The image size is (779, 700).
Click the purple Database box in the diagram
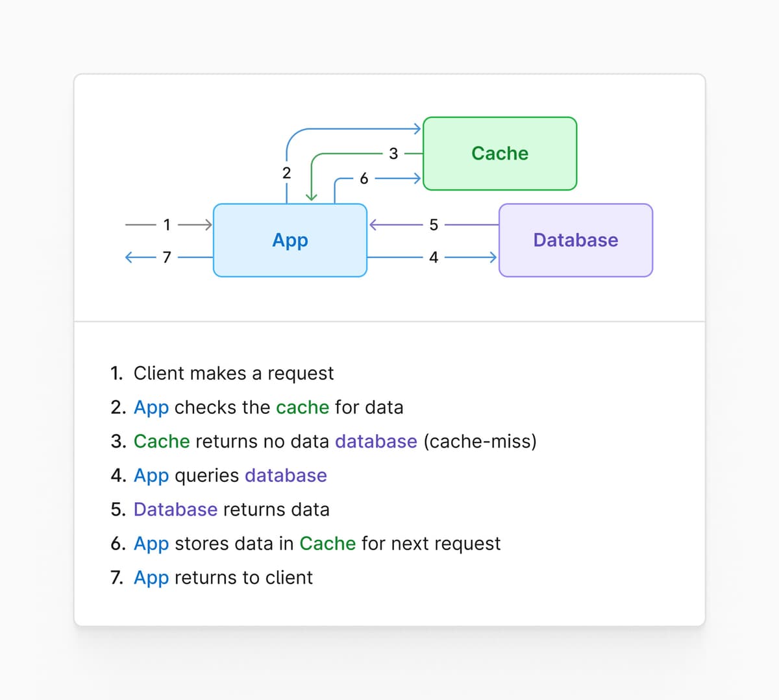[575, 240]
